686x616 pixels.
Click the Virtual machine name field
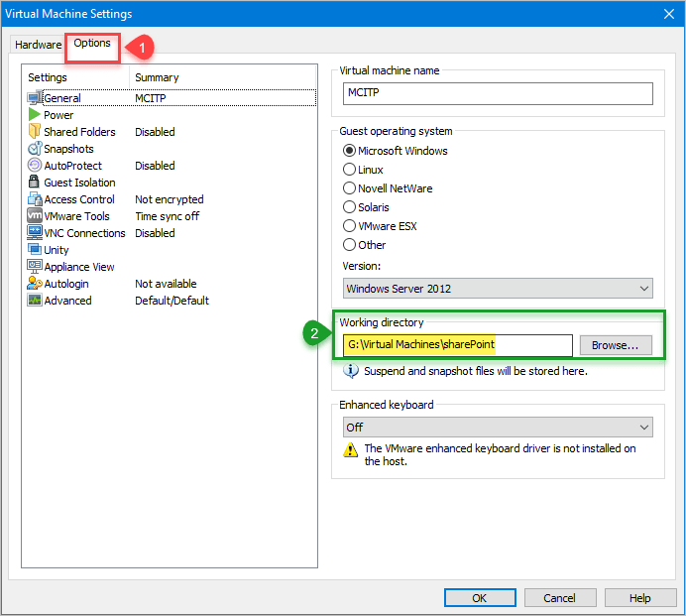(498, 93)
